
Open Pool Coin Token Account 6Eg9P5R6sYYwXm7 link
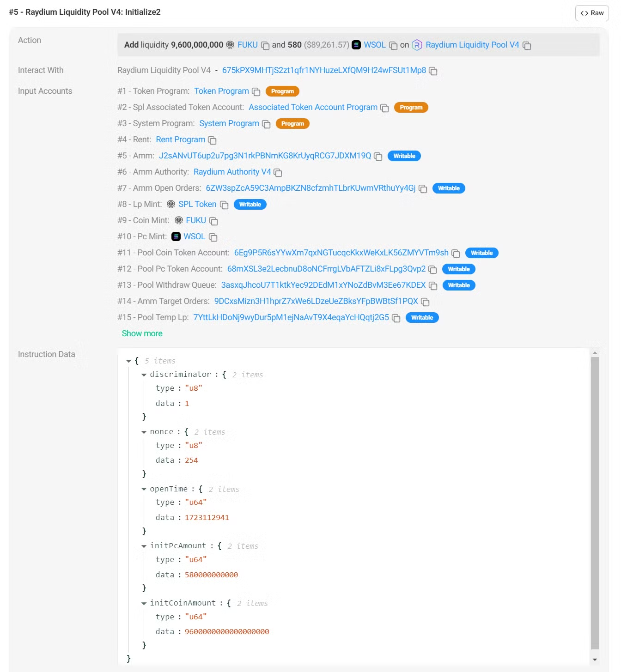tap(341, 253)
